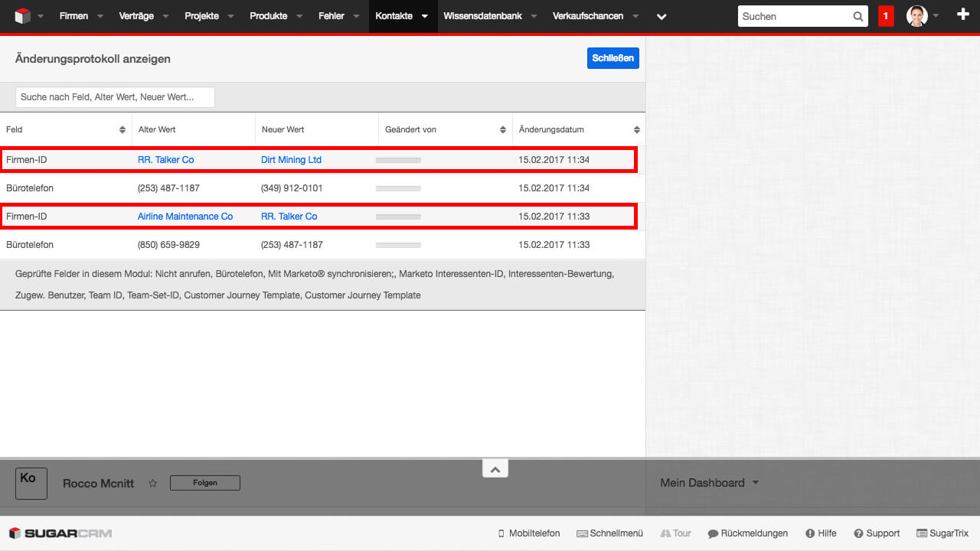Open the Produkte module
980x551 pixels.
269,16
